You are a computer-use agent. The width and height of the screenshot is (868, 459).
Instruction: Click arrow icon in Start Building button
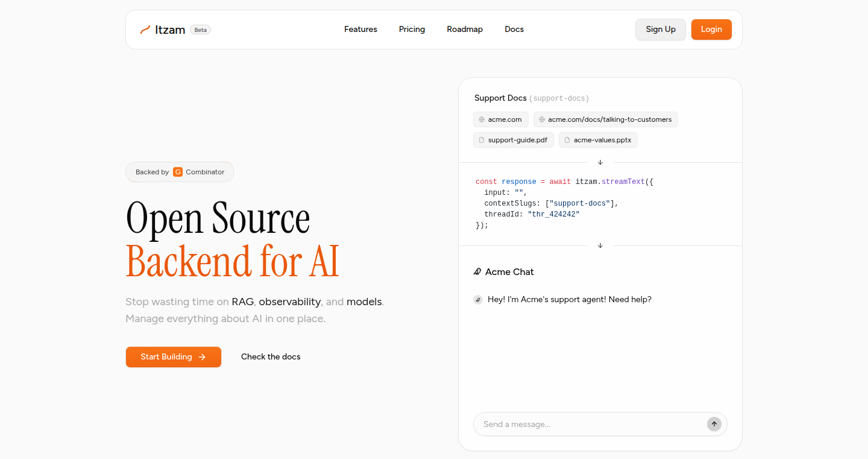(x=203, y=357)
